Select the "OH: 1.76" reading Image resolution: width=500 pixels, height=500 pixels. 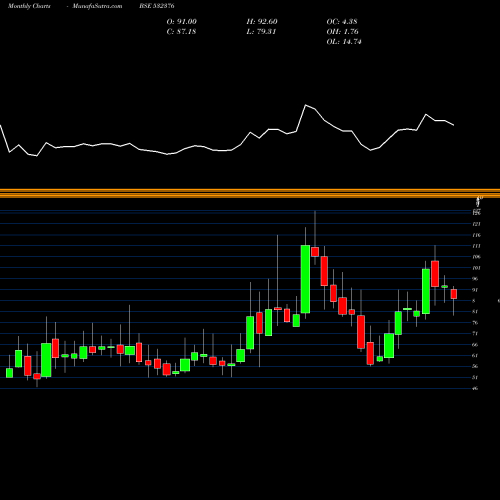point(342,32)
